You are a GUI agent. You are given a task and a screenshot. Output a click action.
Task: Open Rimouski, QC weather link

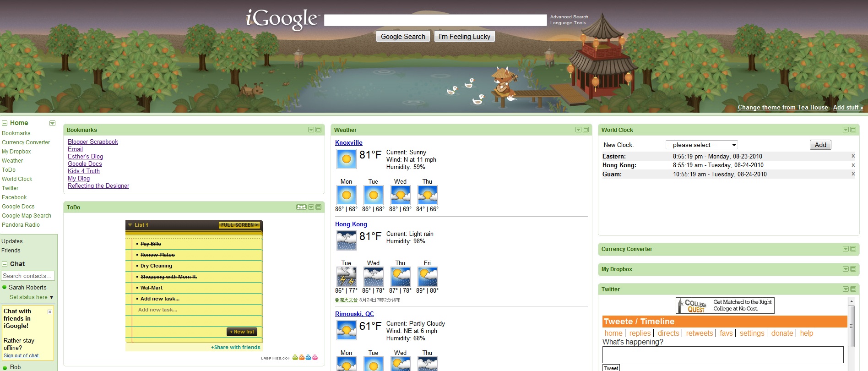(354, 314)
